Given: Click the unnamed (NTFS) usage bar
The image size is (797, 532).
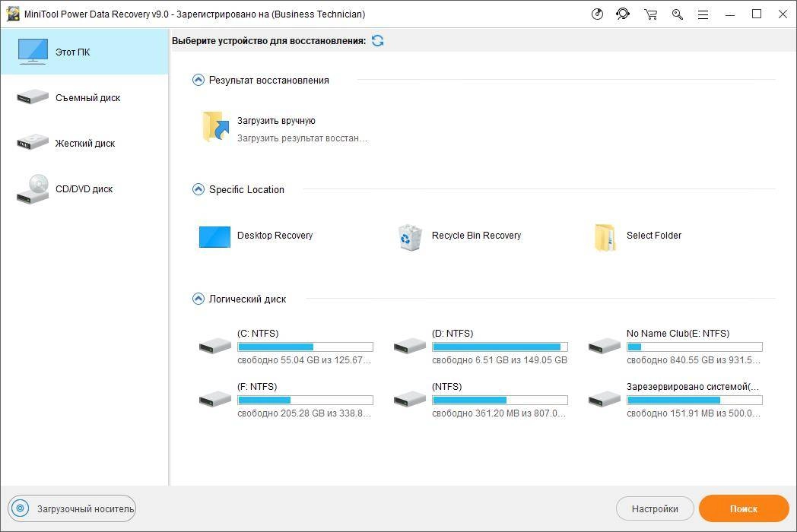Looking at the screenshot, I should pos(500,400).
